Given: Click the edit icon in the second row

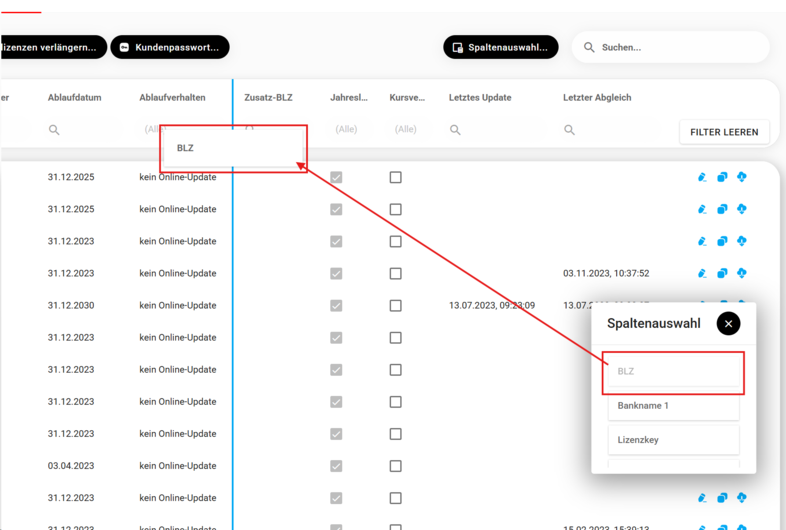Looking at the screenshot, I should click(x=702, y=209).
